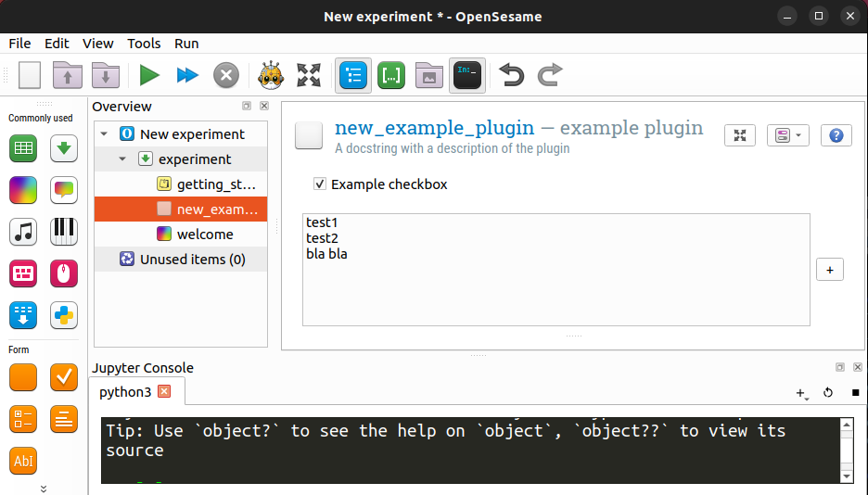
Task: Click the green Run fullscreen play button
Action: click(149, 75)
